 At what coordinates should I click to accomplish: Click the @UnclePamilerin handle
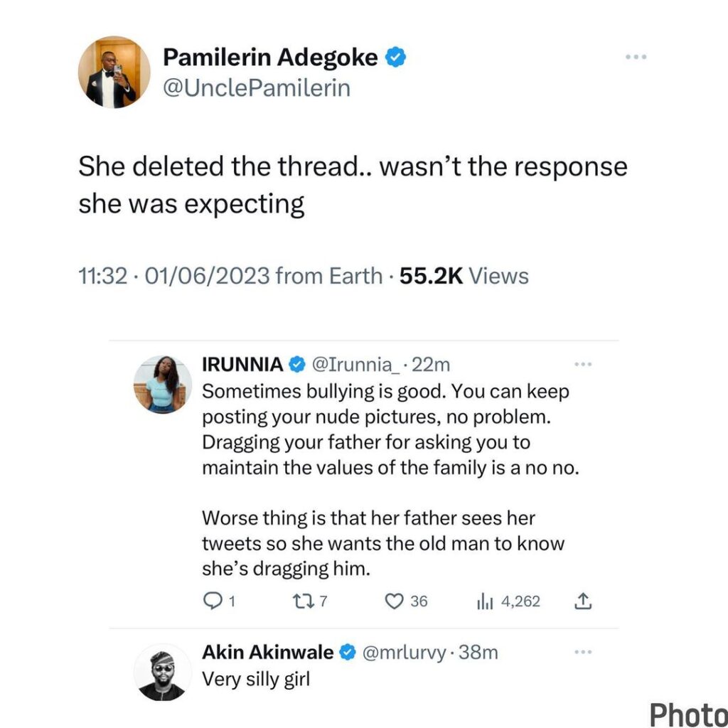(x=257, y=89)
